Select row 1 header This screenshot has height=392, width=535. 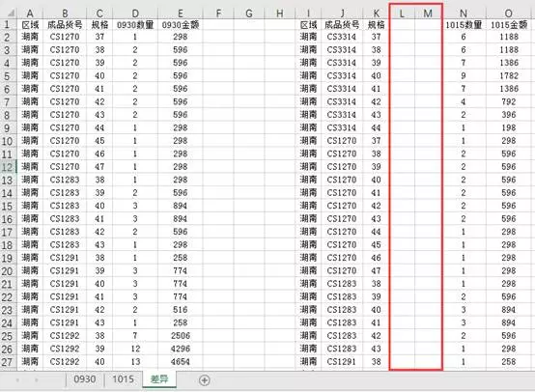coord(8,24)
